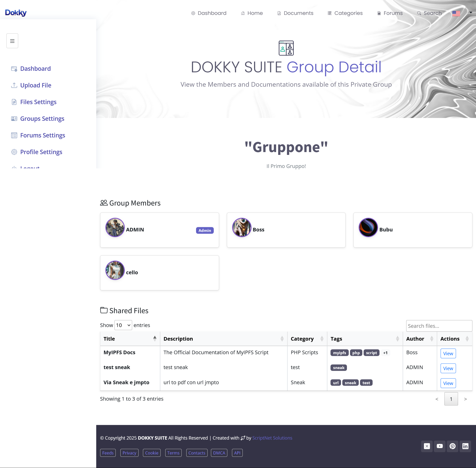This screenshot has height=468, width=476.
Task: Open Files Settings in sidebar
Action: pyautogui.click(x=38, y=102)
